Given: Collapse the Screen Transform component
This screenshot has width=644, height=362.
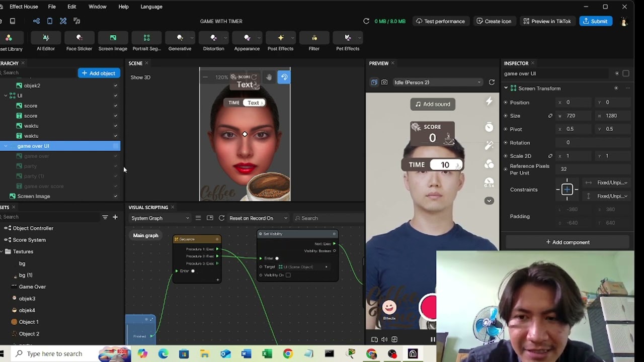Looking at the screenshot, I should click(506, 88).
